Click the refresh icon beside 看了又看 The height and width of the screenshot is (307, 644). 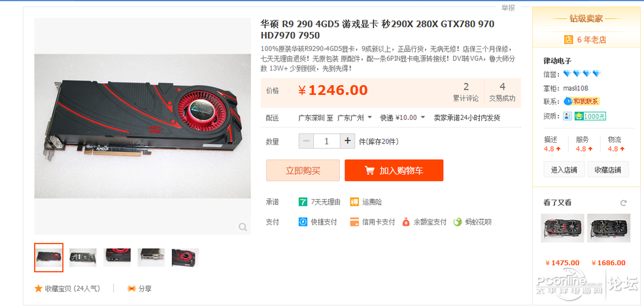click(x=624, y=203)
